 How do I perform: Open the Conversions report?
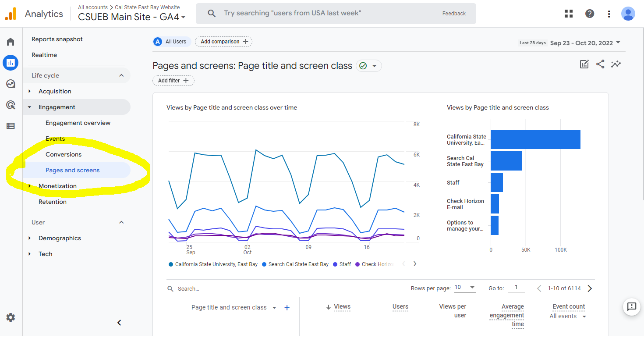(x=64, y=154)
